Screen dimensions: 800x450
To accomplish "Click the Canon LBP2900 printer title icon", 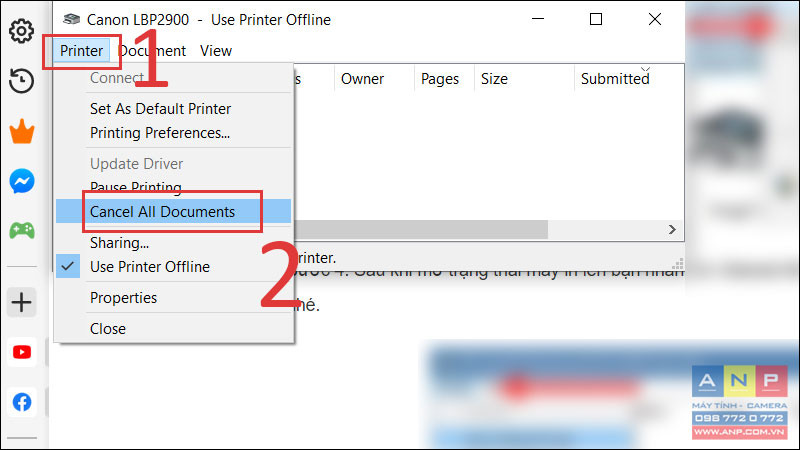I will point(71,19).
